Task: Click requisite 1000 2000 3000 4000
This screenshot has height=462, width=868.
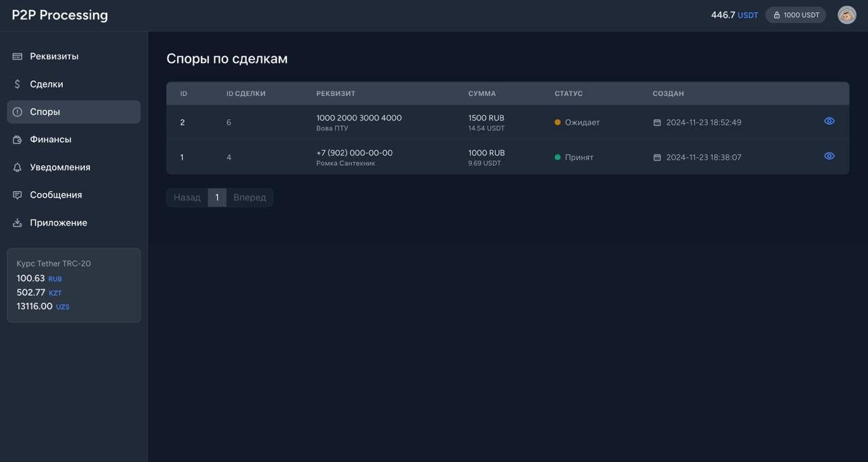Action: pos(359,118)
